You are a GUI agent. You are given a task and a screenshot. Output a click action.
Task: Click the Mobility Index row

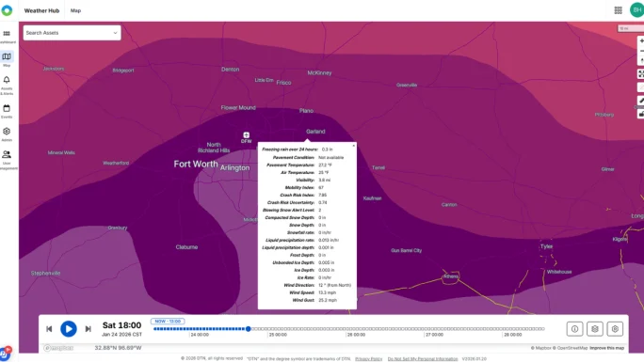(x=307, y=187)
